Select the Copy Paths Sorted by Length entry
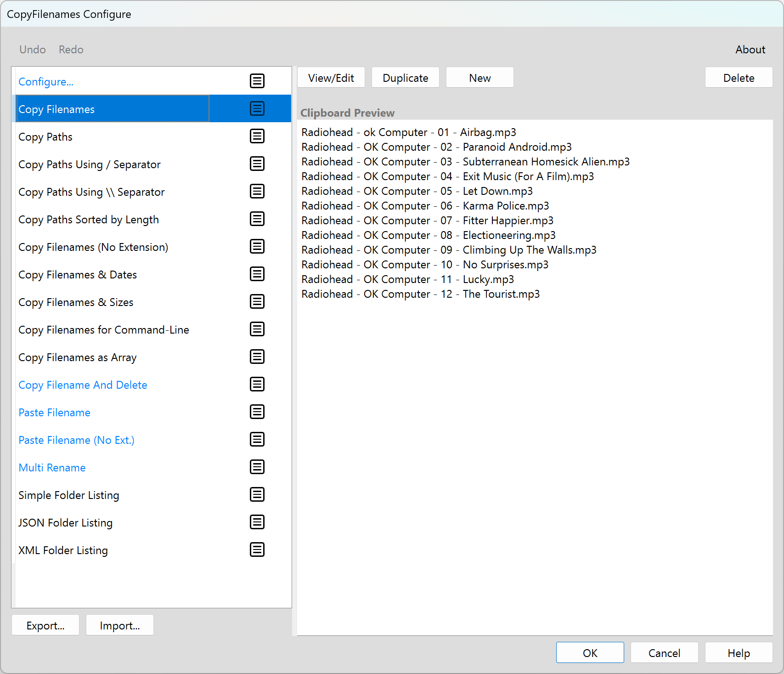784x674 pixels. (x=88, y=219)
